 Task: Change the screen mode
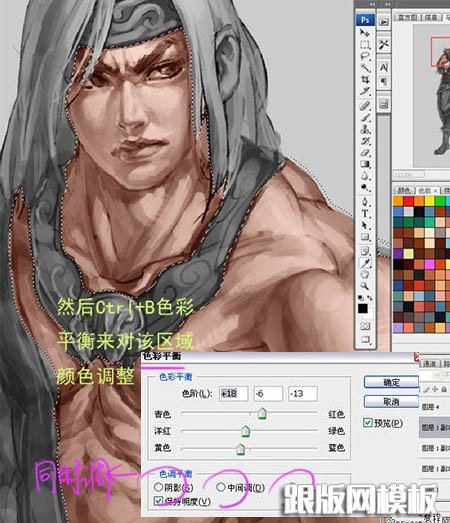365,340
